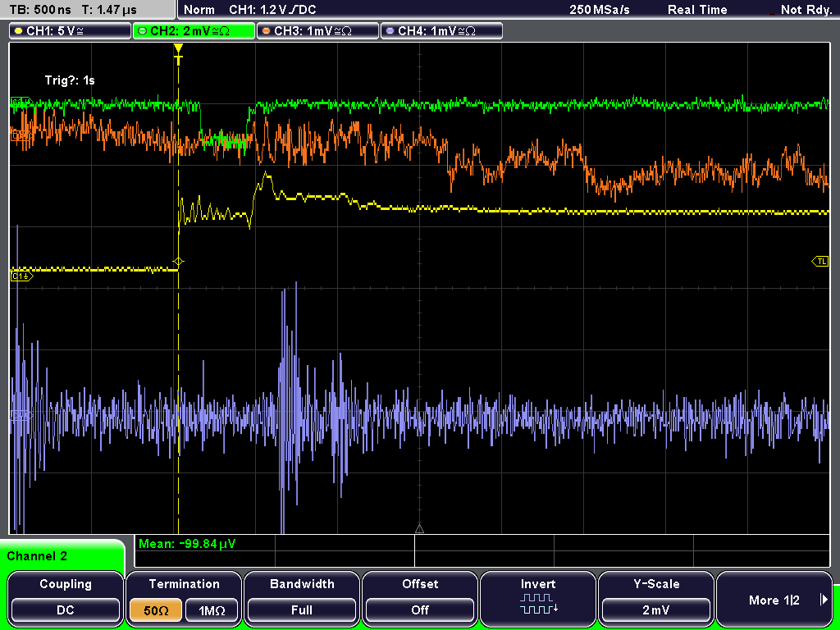Click the C1 ground reference marker

tap(21, 276)
